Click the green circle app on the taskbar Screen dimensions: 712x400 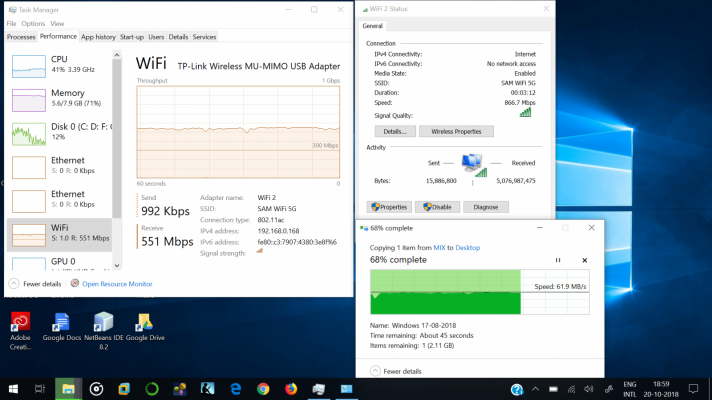click(x=152, y=389)
